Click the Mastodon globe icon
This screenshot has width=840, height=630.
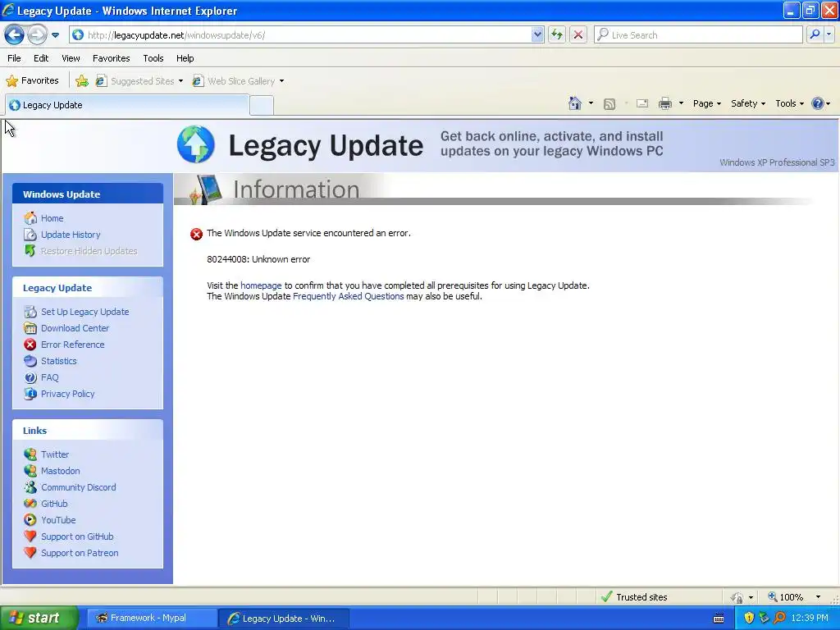(30, 471)
